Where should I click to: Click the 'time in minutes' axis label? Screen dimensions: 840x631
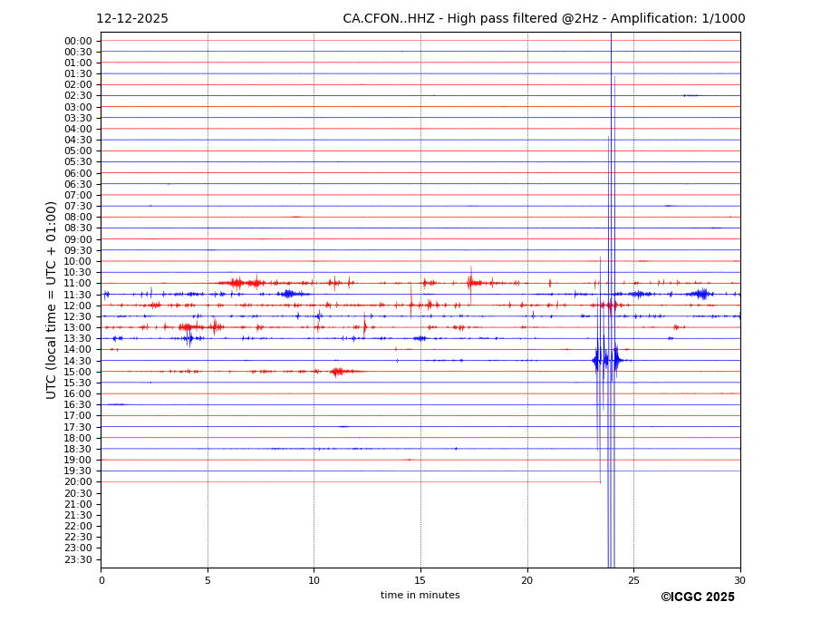tap(420, 596)
